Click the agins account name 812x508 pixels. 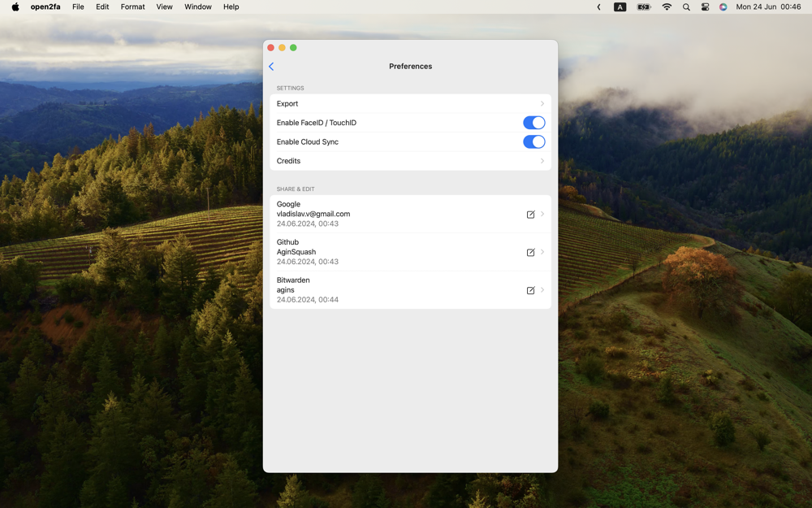(285, 290)
